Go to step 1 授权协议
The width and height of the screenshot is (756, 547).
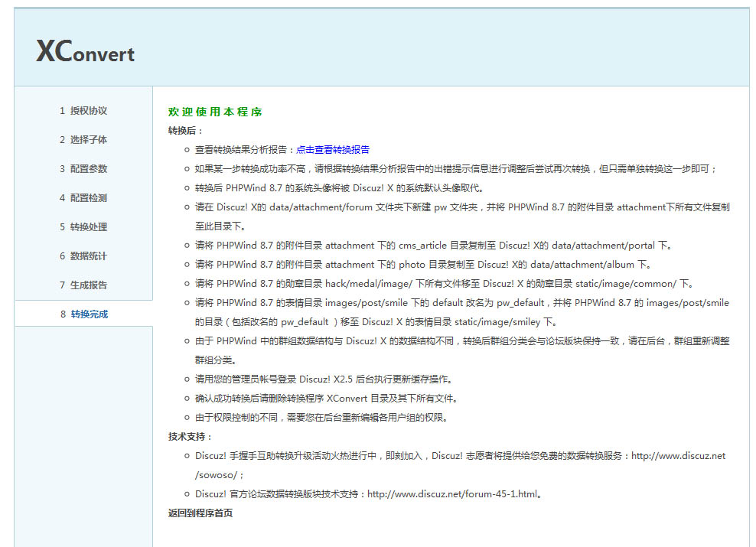click(83, 111)
